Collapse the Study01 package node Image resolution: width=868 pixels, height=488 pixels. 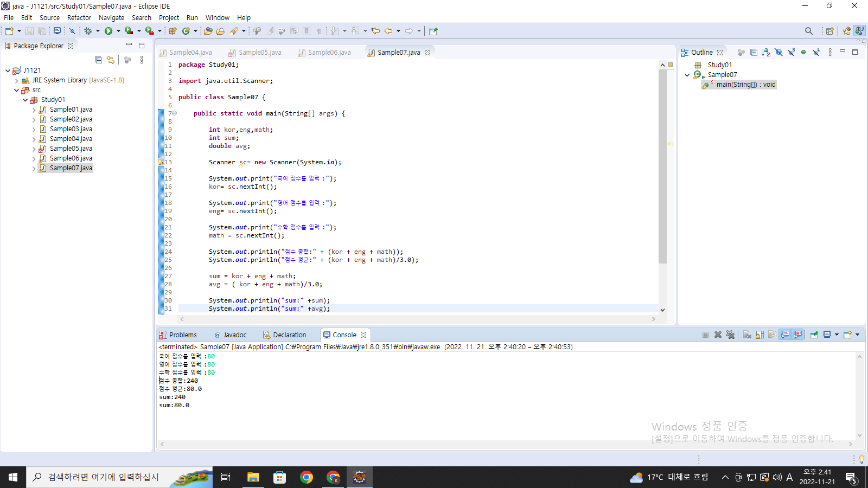point(25,100)
